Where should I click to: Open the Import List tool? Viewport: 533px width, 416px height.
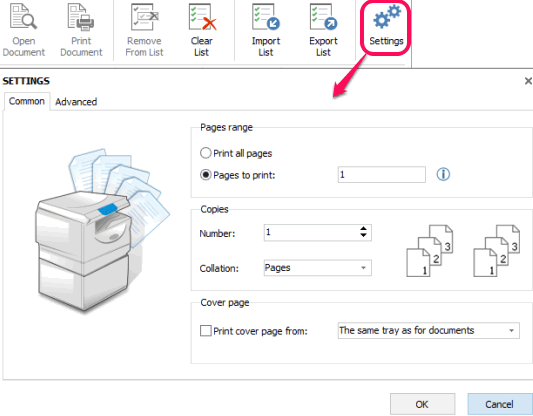pyautogui.click(x=266, y=16)
